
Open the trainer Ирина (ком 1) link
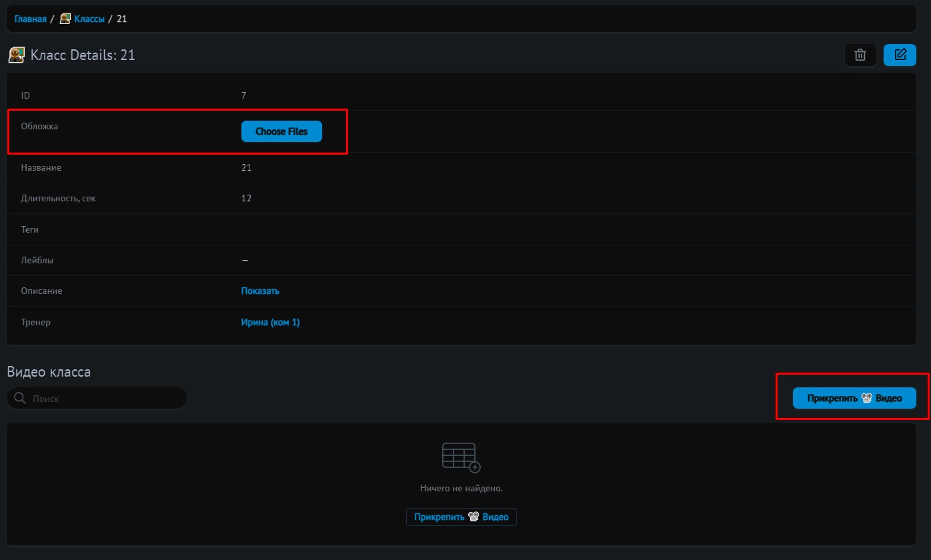coord(270,322)
